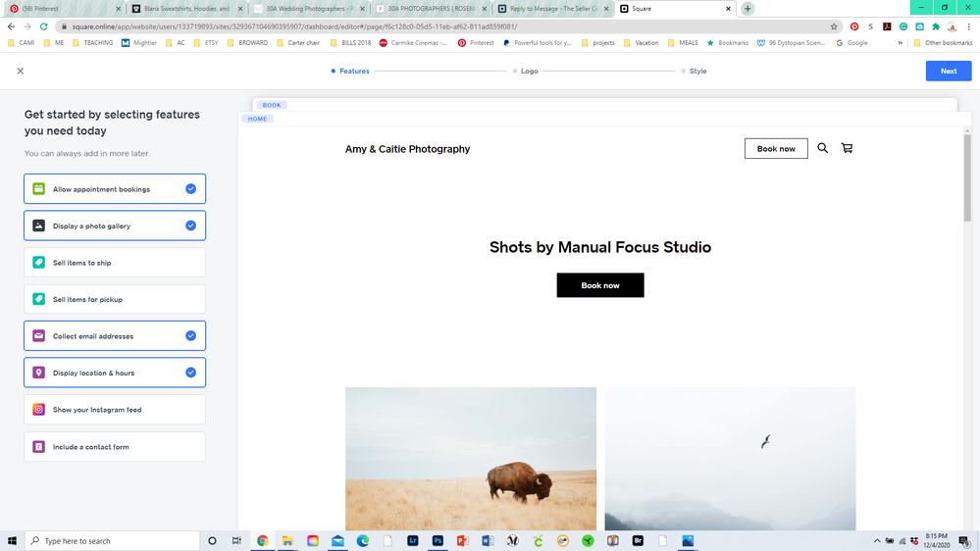This screenshot has height=551, width=980.
Task: Open the ETSY bookmarks folder
Action: 209,43
